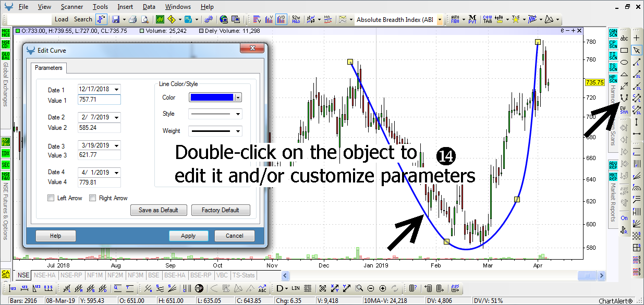
Task: Click the Apply button
Action: pos(188,236)
